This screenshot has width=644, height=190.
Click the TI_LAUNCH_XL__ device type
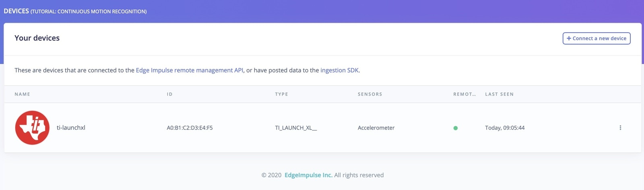click(296, 127)
